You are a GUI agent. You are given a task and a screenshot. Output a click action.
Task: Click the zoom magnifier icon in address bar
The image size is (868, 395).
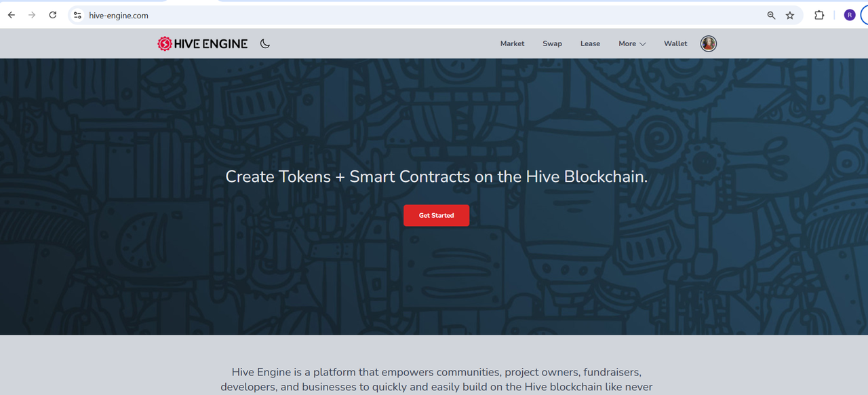tap(771, 15)
